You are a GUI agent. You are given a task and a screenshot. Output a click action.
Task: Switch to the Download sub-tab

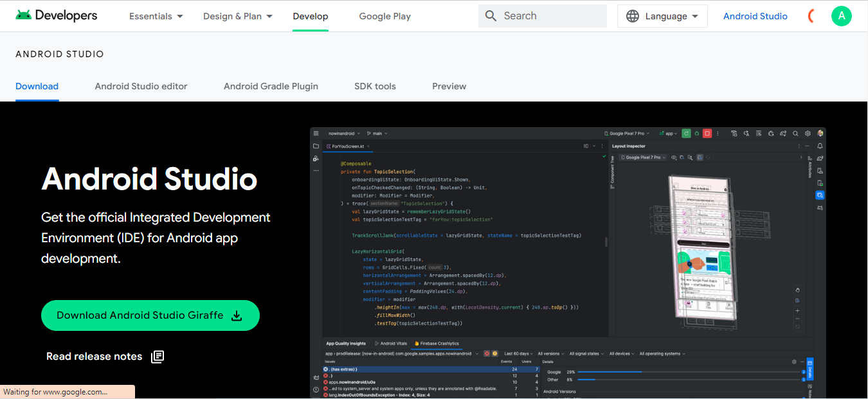tap(37, 86)
